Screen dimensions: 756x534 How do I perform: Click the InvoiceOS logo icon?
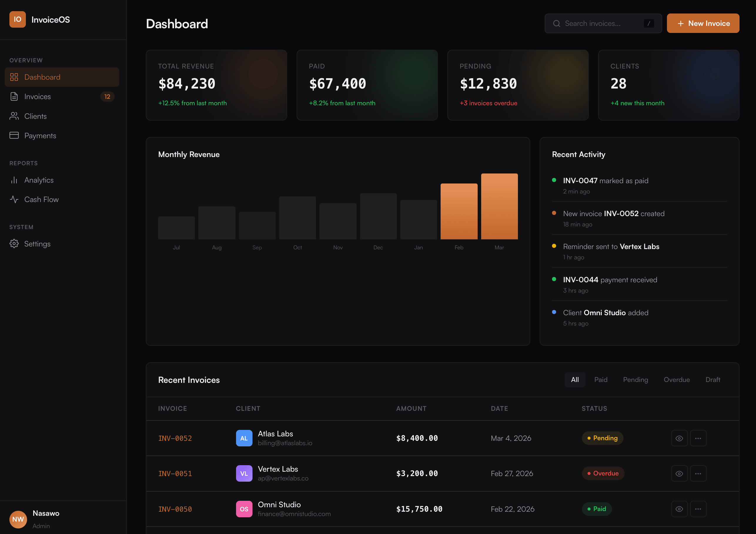[17, 19]
